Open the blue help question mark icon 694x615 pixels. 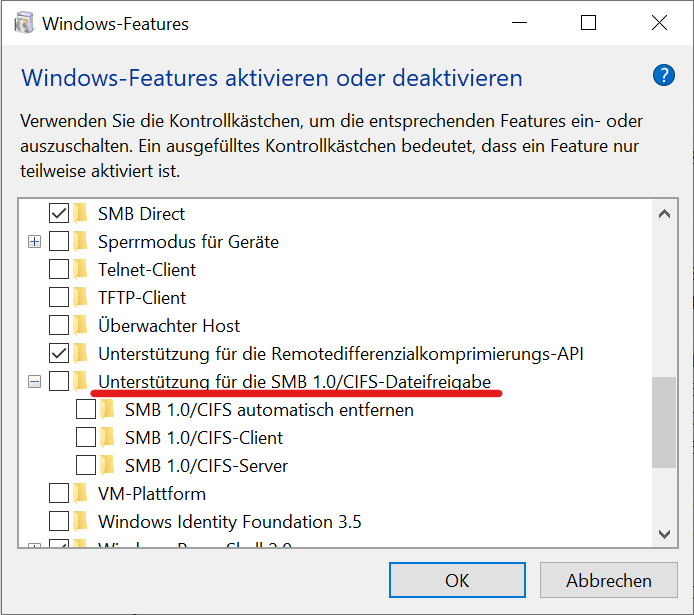[x=663, y=75]
